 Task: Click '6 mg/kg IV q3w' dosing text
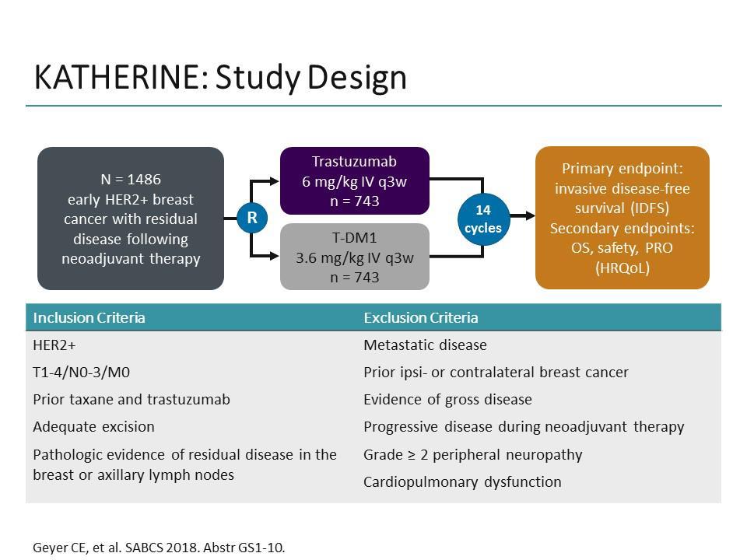pos(355,182)
